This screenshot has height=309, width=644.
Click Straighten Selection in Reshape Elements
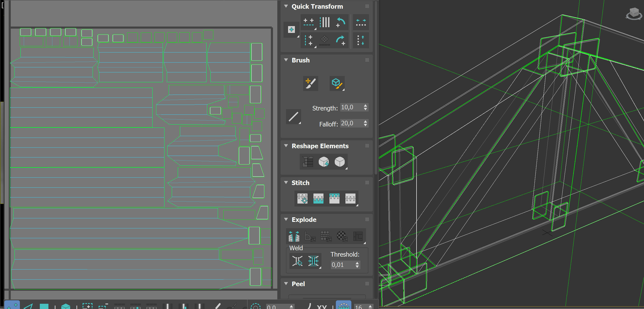click(x=307, y=162)
